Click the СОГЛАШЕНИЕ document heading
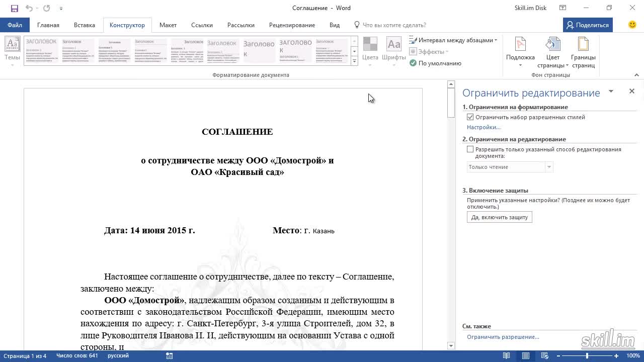This screenshot has height=362, width=644. (237, 132)
